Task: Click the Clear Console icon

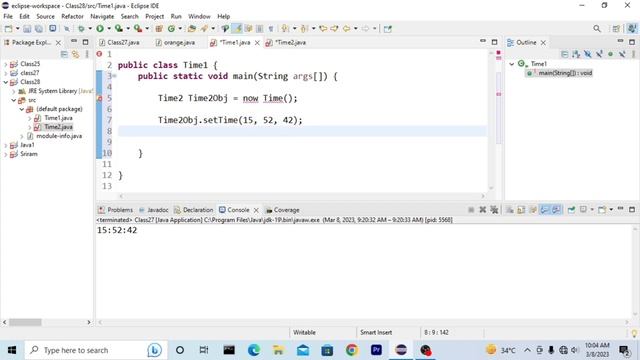Action: coord(509,210)
